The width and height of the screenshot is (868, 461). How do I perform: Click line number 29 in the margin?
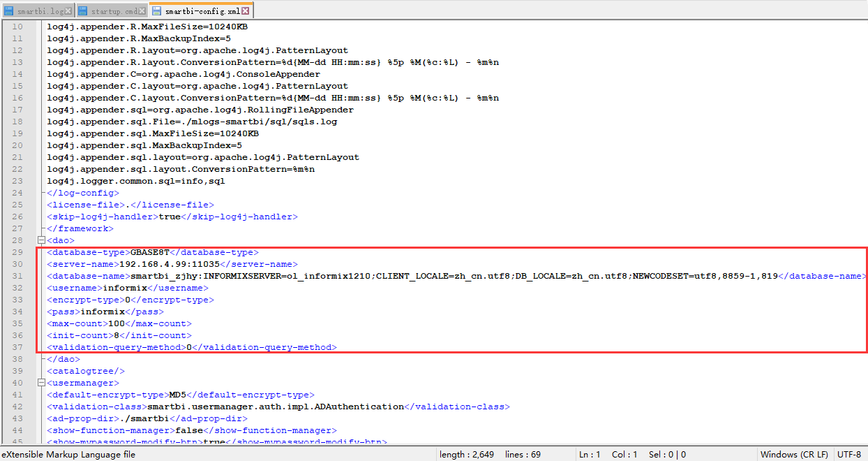[x=17, y=252]
